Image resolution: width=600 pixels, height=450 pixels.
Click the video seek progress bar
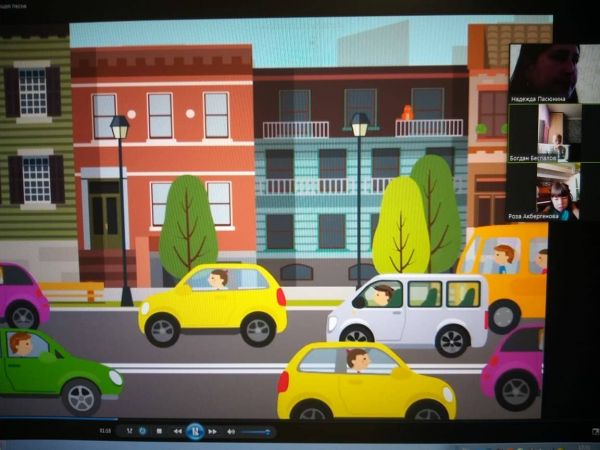pos(300,418)
